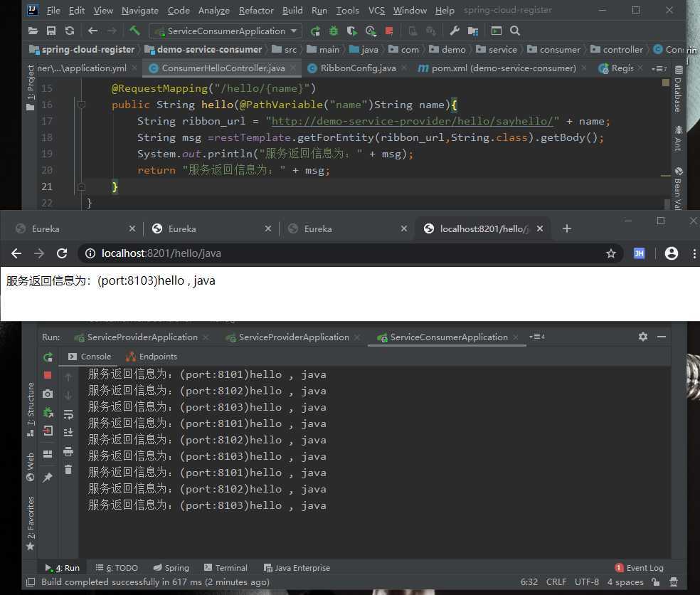Navigate back with the left arrow
The height and width of the screenshot is (595, 700).
click(x=93, y=31)
